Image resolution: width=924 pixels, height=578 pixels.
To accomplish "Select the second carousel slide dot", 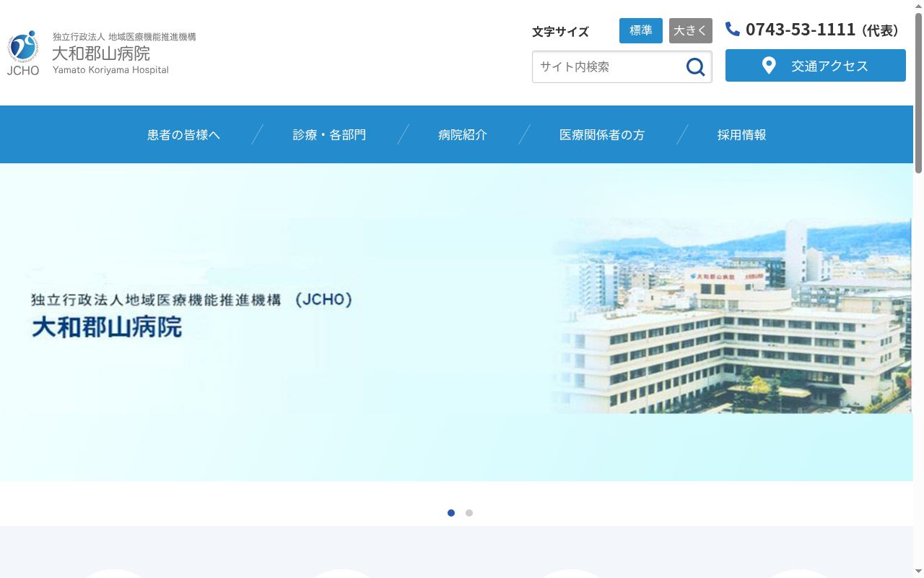I will (x=469, y=513).
